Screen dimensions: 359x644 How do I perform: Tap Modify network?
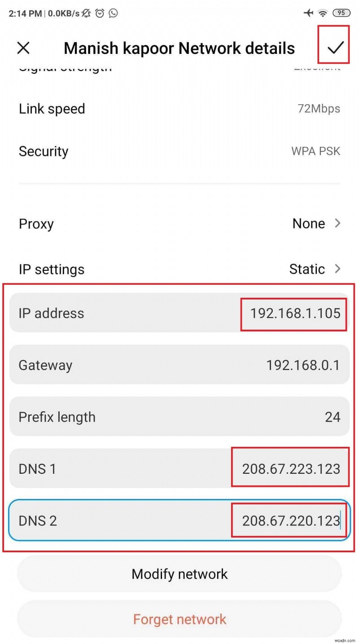point(179,573)
